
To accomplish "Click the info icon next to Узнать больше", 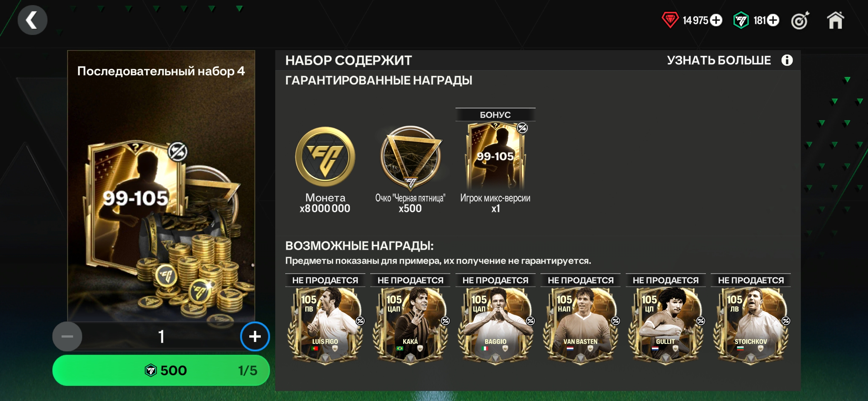I will (x=787, y=60).
